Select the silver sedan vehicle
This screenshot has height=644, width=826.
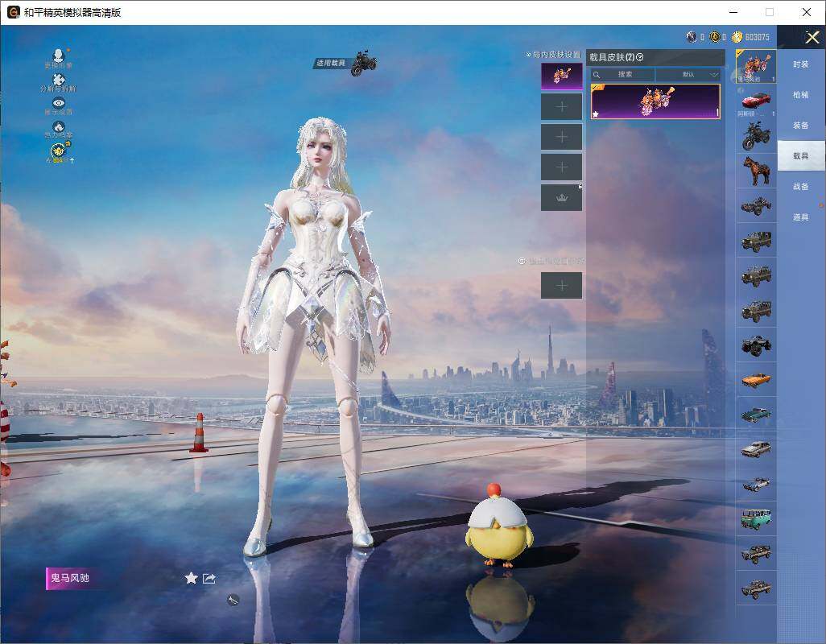pos(756,449)
